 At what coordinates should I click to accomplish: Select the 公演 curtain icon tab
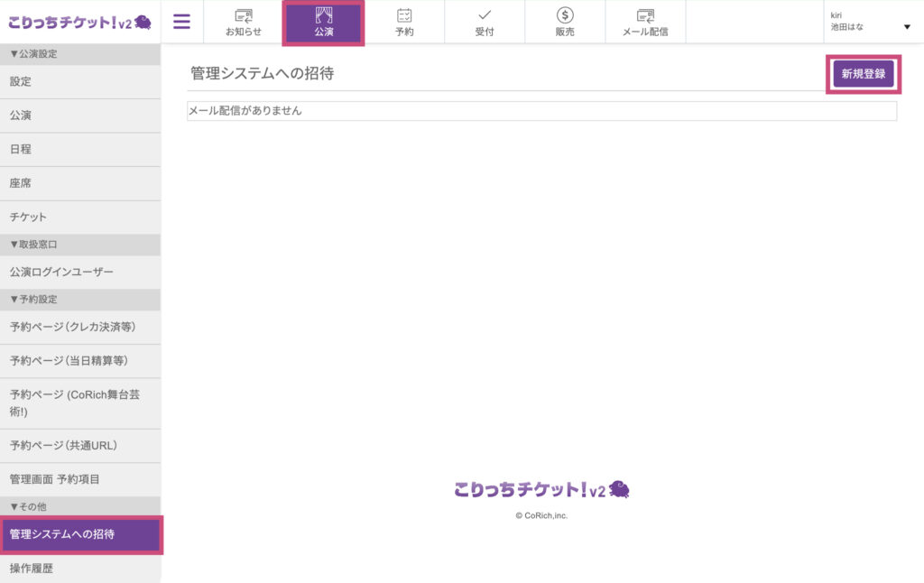(x=324, y=23)
